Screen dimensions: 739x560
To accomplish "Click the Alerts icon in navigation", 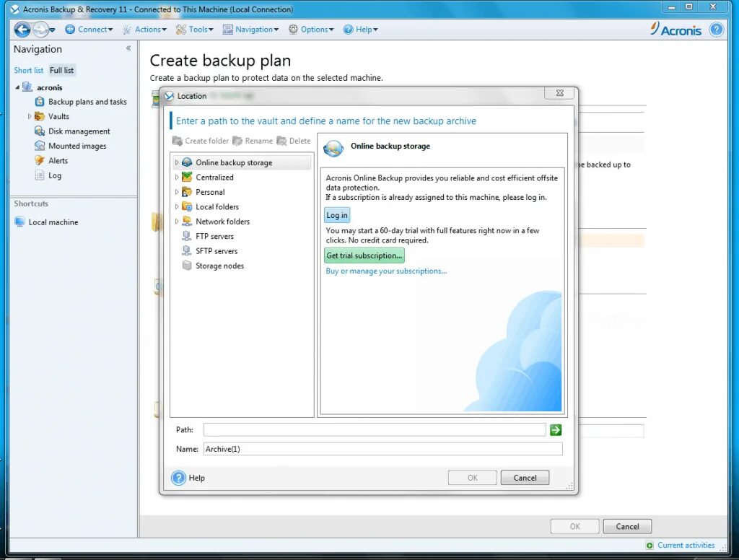I will tap(40, 160).
